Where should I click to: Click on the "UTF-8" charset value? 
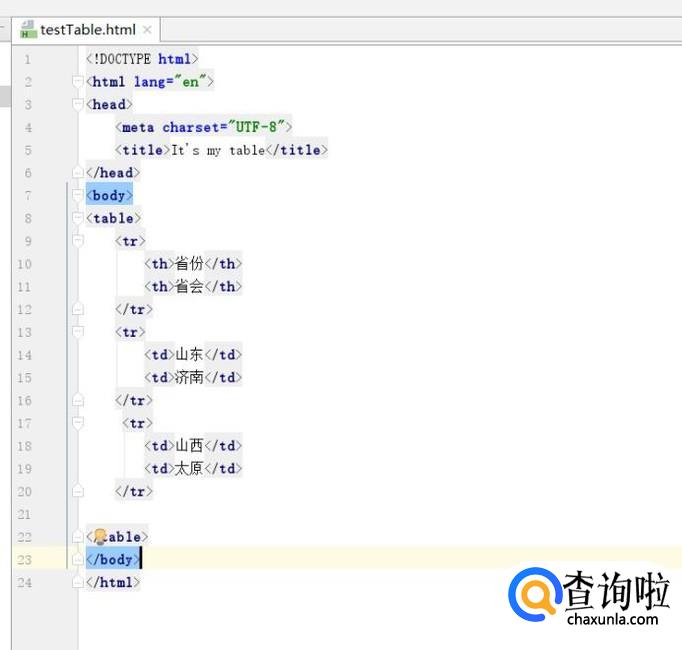(x=257, y=127)
